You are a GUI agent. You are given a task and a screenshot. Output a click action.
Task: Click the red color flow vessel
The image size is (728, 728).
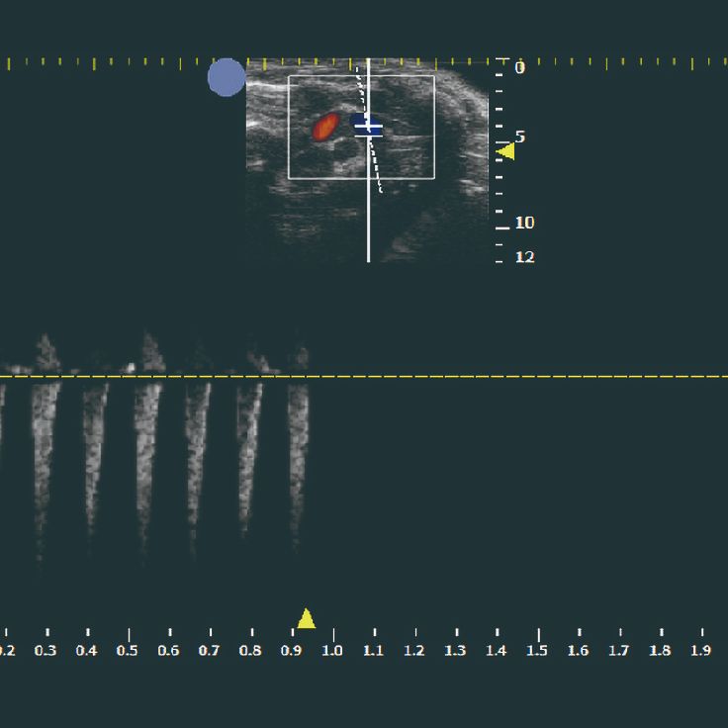324,127
